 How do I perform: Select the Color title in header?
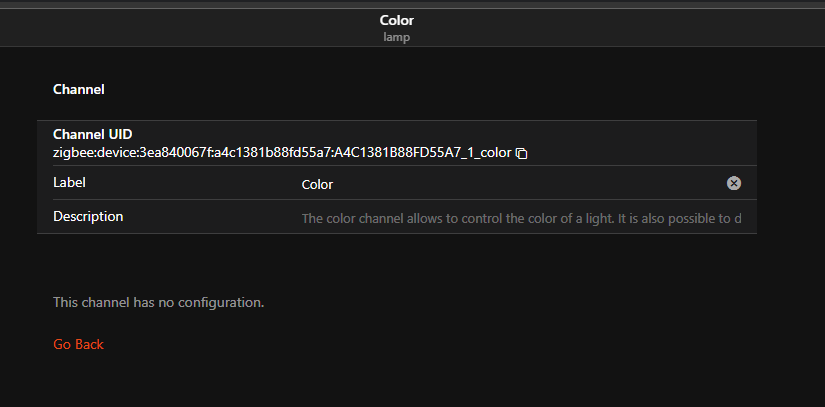click(x=397, y=21)
